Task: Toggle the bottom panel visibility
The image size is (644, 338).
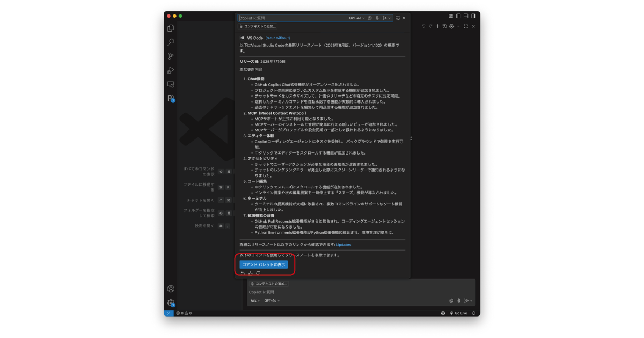Action: (x=466, y=16)
